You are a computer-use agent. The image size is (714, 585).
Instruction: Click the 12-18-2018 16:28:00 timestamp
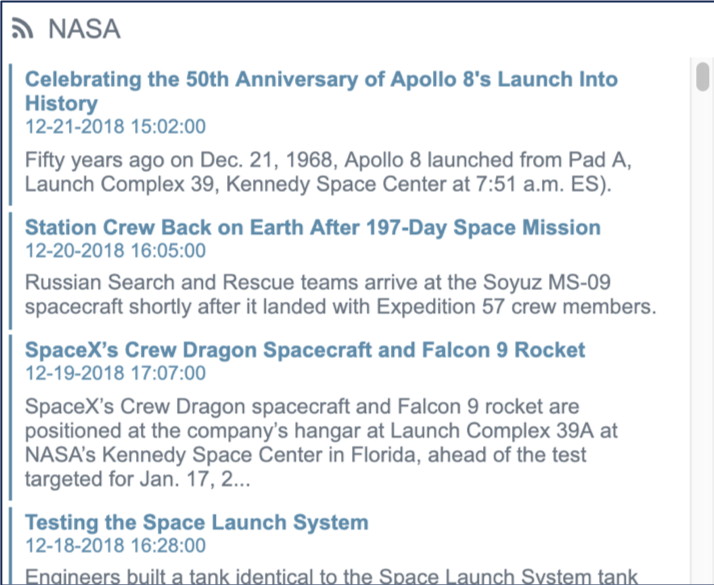click(x=115, y=545)
